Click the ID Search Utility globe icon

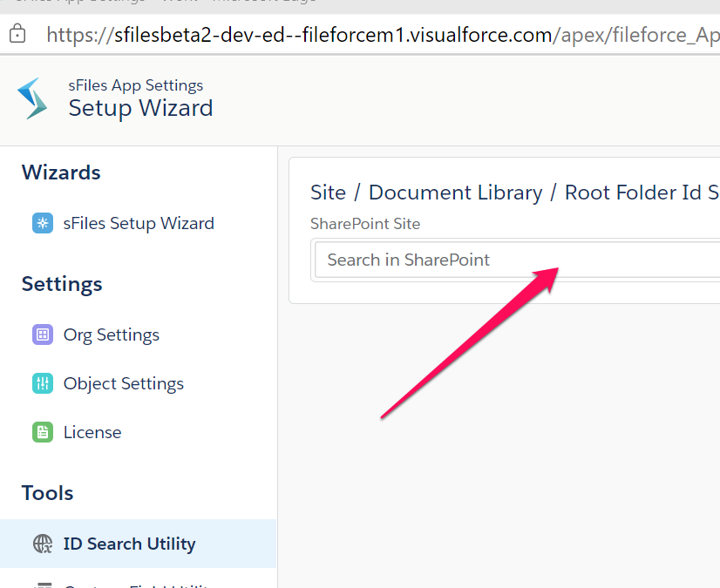click(42, 544)
